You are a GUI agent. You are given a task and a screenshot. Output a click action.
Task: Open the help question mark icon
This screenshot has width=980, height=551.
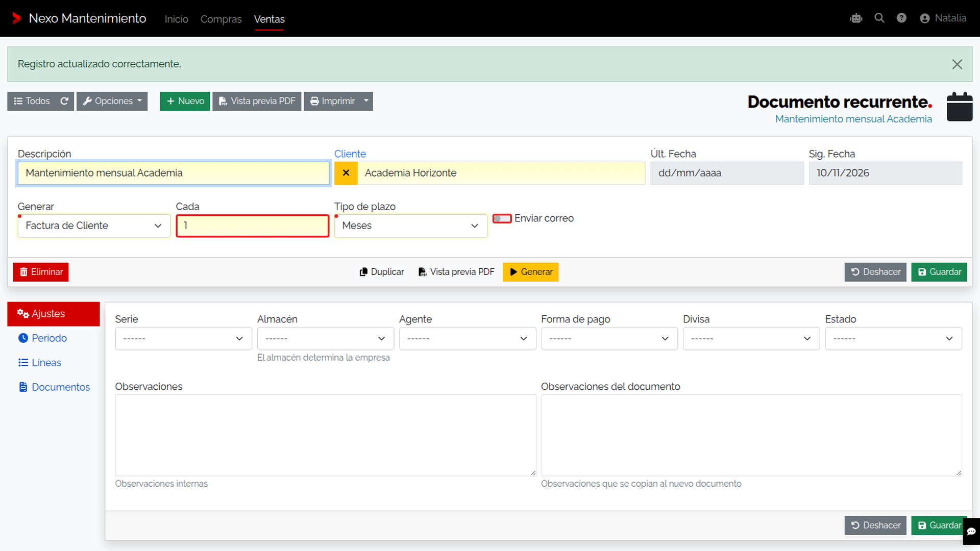901,18
